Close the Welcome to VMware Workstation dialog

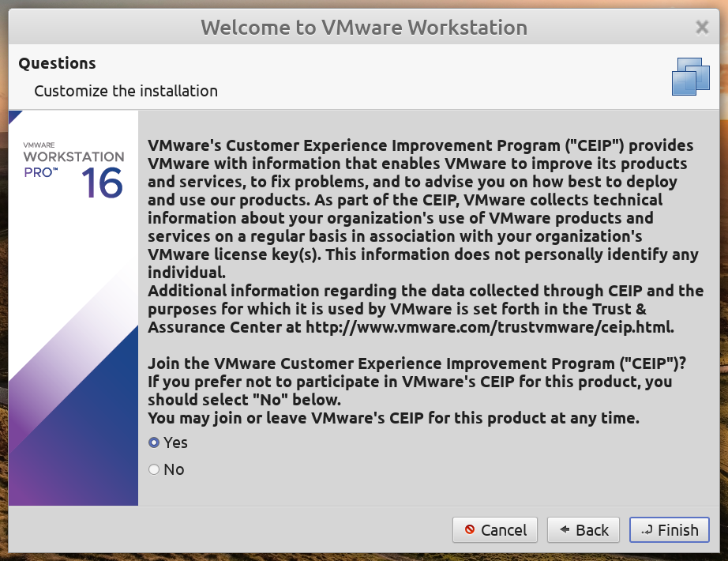(x=702, y=28)
